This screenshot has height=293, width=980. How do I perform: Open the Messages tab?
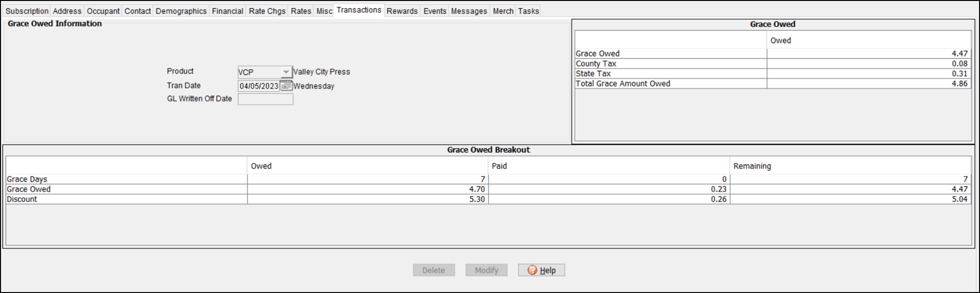click(468, 11)
